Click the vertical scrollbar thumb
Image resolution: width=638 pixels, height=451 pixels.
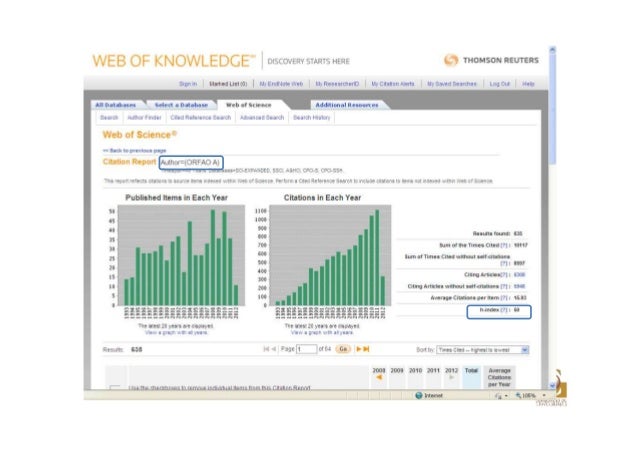coord(553,109)
